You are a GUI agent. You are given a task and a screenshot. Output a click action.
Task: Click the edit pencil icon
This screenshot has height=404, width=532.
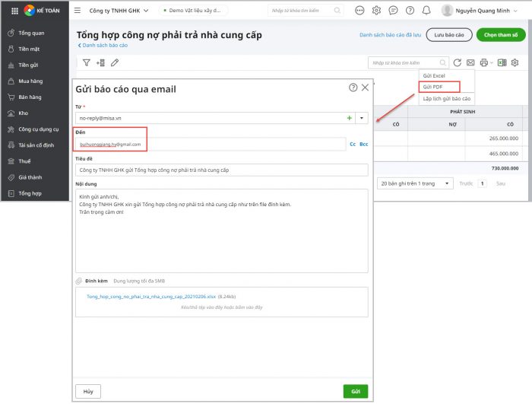(115, 62)
